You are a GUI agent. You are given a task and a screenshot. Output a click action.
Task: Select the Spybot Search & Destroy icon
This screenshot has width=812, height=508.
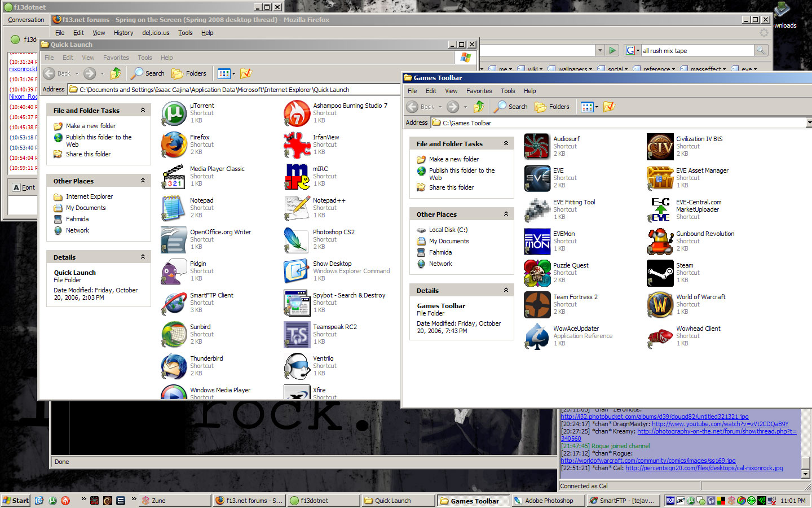(x=297, y=303)
